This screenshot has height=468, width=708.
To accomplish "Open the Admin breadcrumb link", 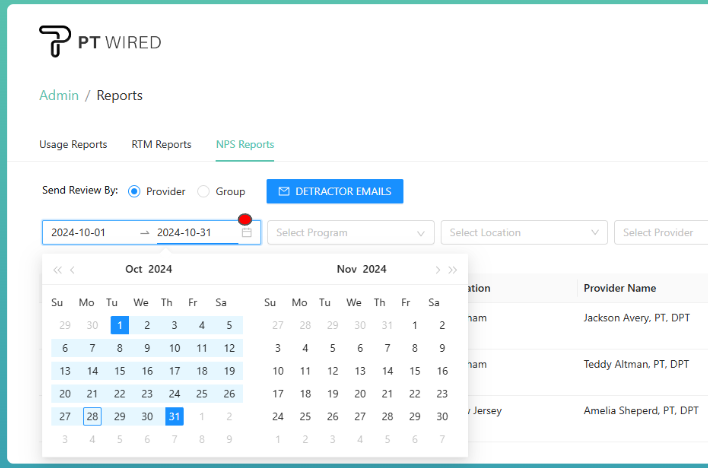I will coord(58,96).
